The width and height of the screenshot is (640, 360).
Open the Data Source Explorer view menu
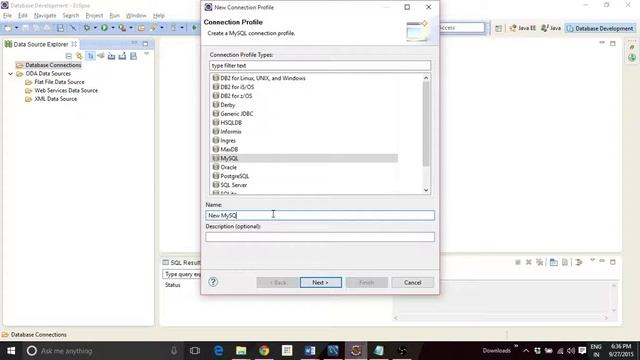click(x=147, y=54)
